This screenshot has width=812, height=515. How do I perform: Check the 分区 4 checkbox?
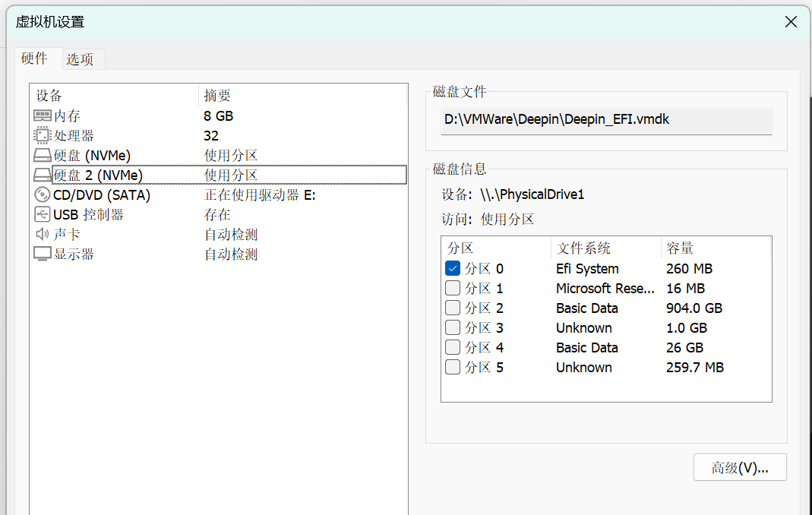(x=453, y=347)
